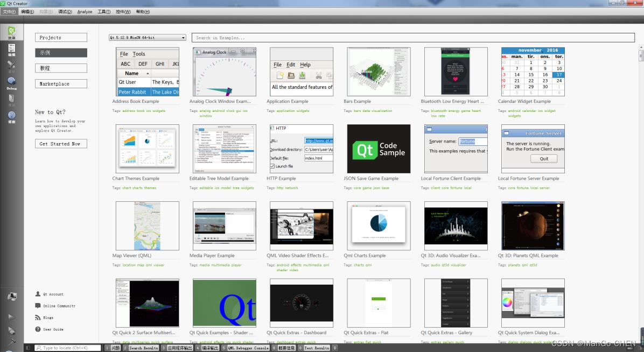Open the Qt Quick Extras - Dashboard thumbnail

[302, 303]
